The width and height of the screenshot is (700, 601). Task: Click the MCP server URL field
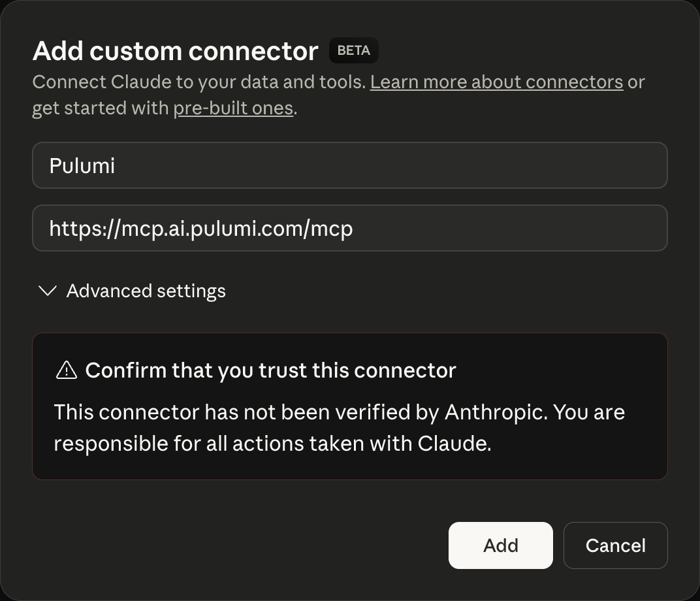[350, 228]
